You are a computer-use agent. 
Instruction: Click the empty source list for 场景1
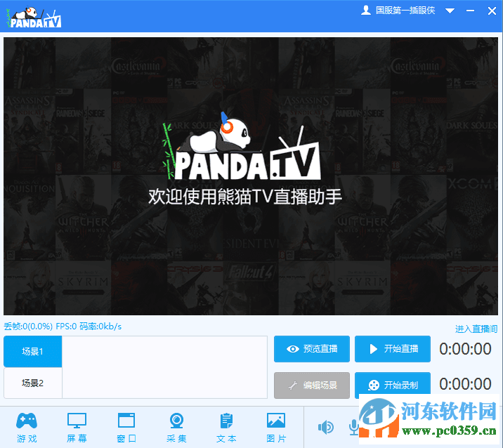(164, 367)
